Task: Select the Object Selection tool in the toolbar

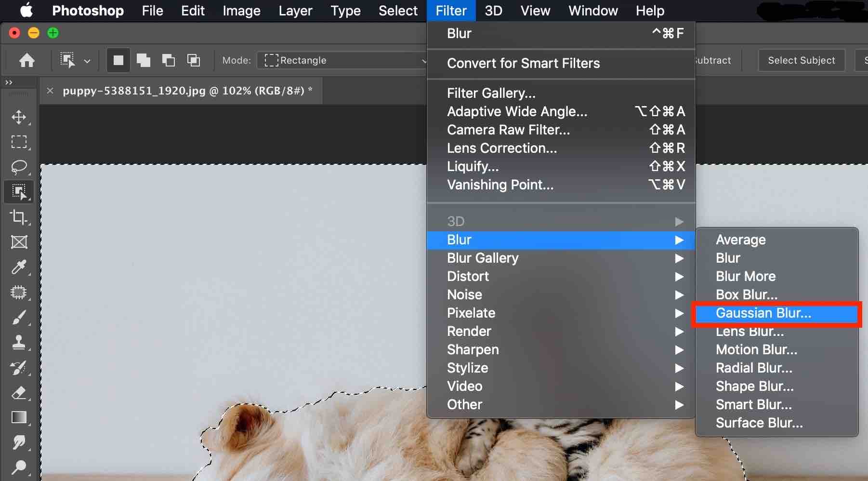Action: 19,192
